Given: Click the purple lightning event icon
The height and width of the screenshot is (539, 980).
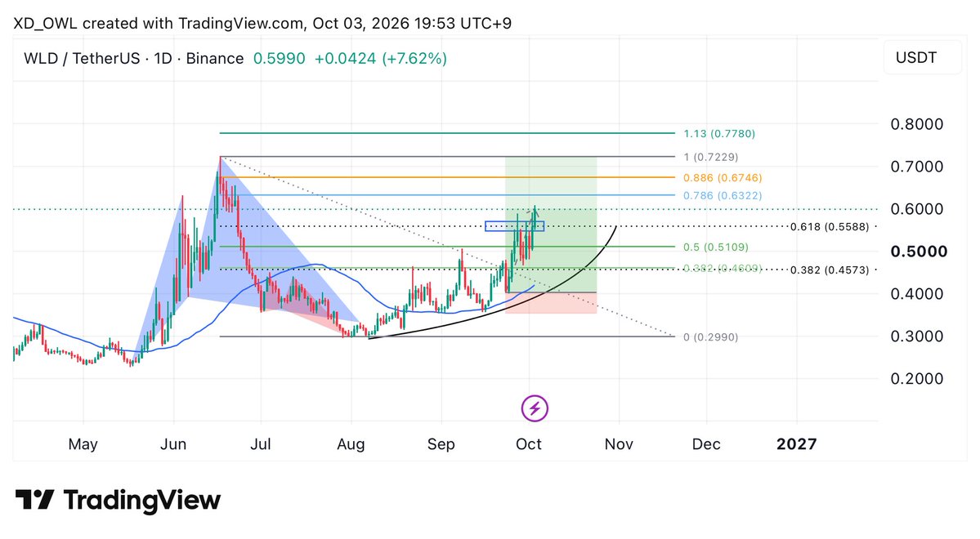Looking at the screenshot, I should point(535,408).
